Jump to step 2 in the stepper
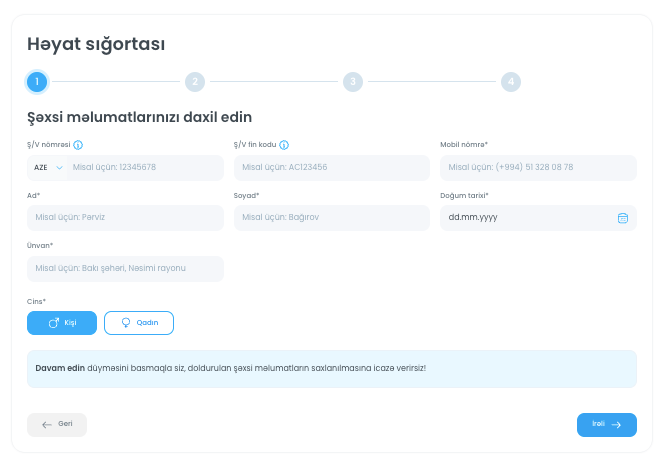 [x=195, y=82]
